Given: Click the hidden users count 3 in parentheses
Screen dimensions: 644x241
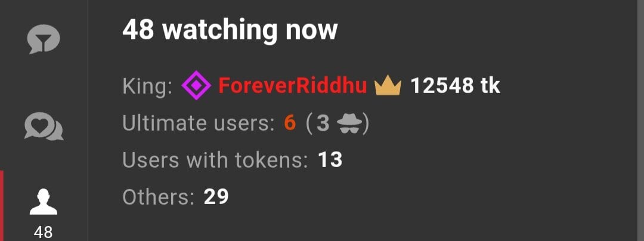Looking at the screenshot, I should [323, 123].
